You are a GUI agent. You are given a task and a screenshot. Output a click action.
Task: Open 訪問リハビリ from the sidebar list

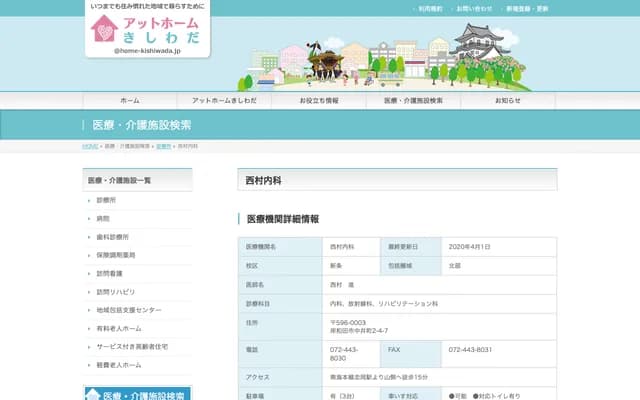115,292
